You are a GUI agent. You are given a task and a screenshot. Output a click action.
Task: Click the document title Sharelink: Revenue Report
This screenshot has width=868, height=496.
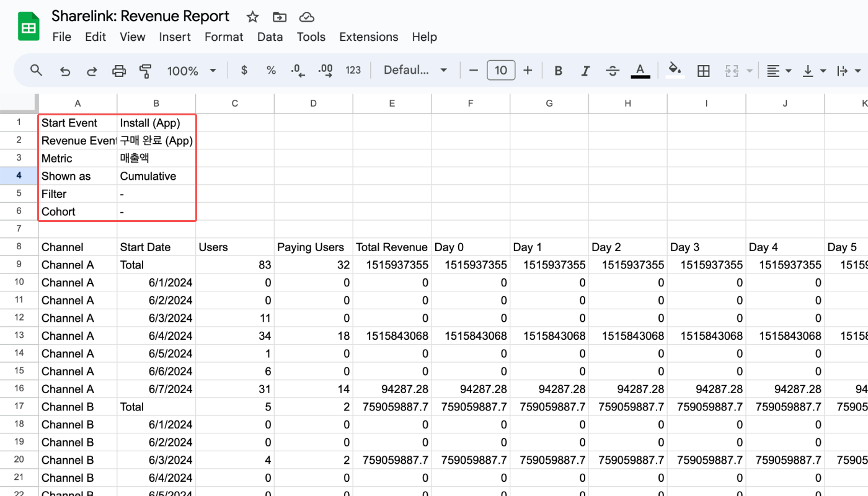[x=141, y=16]
